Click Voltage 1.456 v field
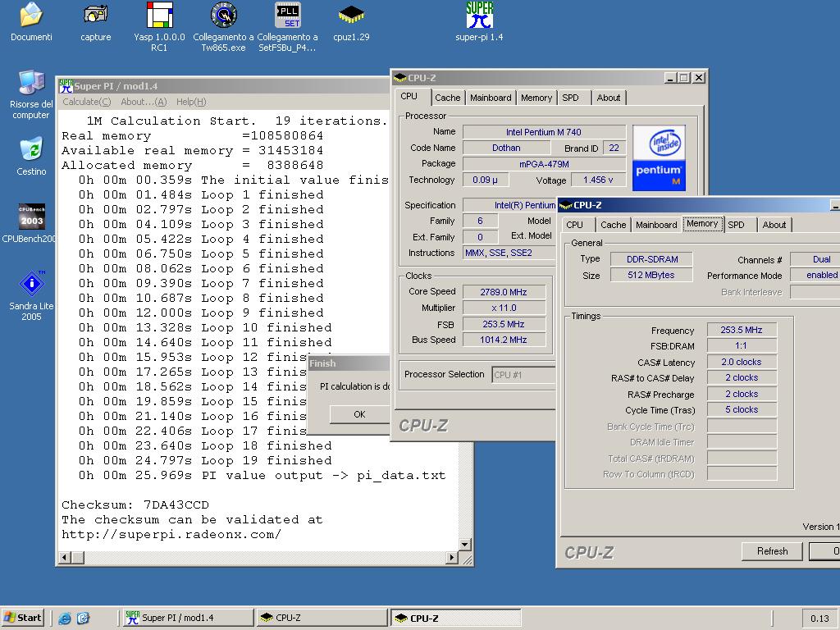Image resolution: width=840 pixels, height=630 pixels. pyautogui.click(x=598, y=180)
